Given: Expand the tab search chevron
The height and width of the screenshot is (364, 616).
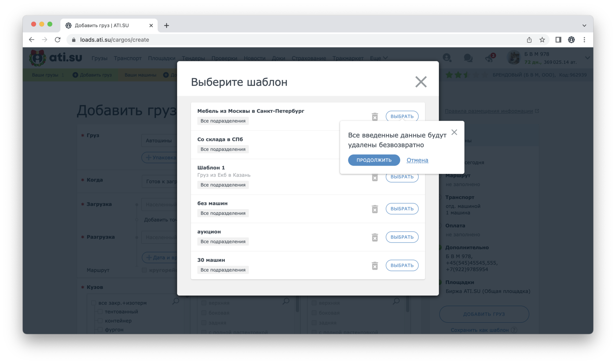Looking at the screenshot, I should point(584,25).
